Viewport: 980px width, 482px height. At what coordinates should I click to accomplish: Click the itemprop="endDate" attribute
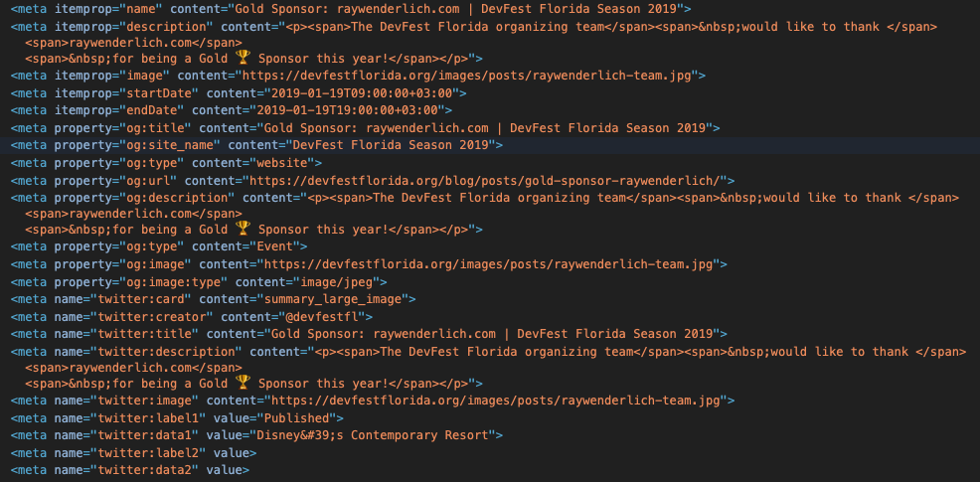[120, 110]
